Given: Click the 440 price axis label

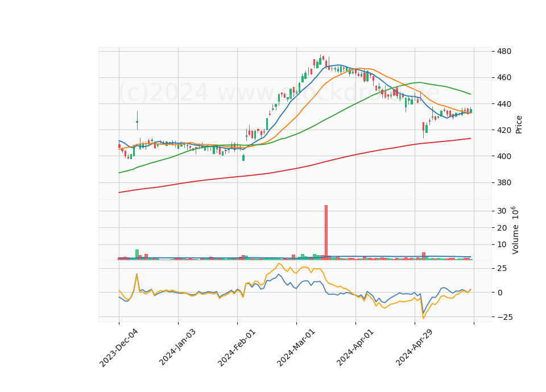Looking at the screenshot, I should [504, 104].
